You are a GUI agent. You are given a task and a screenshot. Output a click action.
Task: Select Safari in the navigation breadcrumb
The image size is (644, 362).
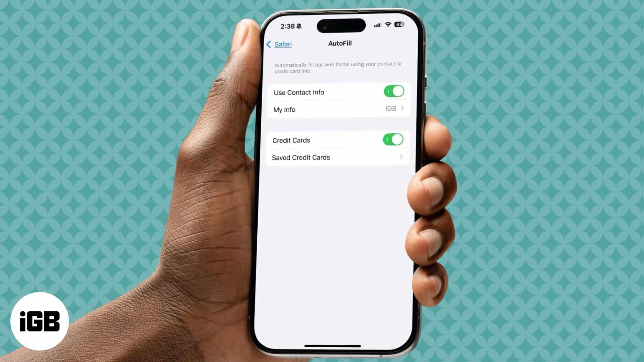click(283, 44)
